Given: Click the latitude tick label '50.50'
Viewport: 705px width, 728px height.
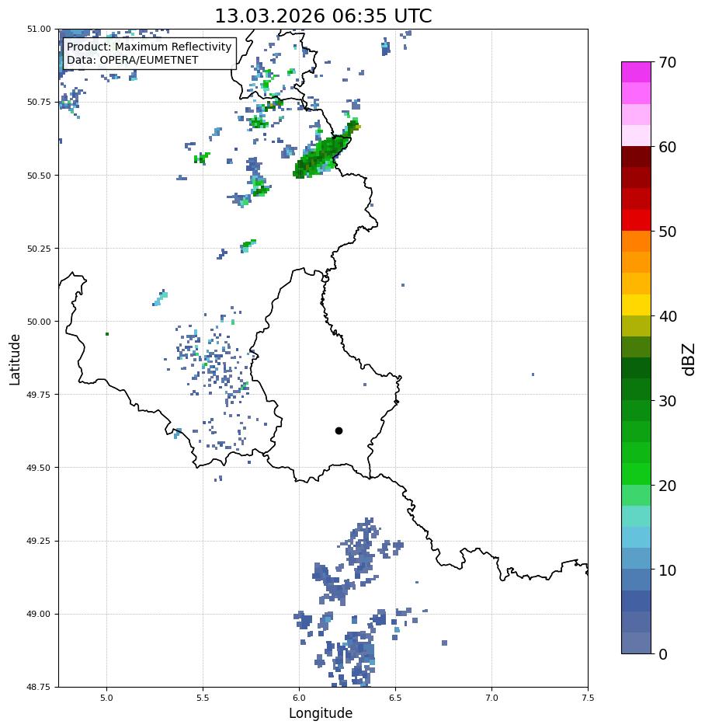Looking at the screenshot, I should click(x=39, y=176).
